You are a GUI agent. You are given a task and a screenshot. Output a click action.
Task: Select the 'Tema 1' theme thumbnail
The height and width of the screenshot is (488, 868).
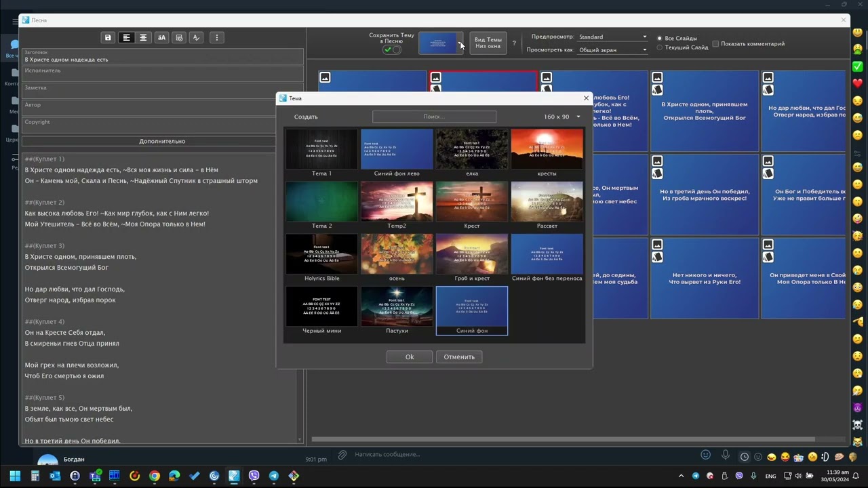(321, 153)
